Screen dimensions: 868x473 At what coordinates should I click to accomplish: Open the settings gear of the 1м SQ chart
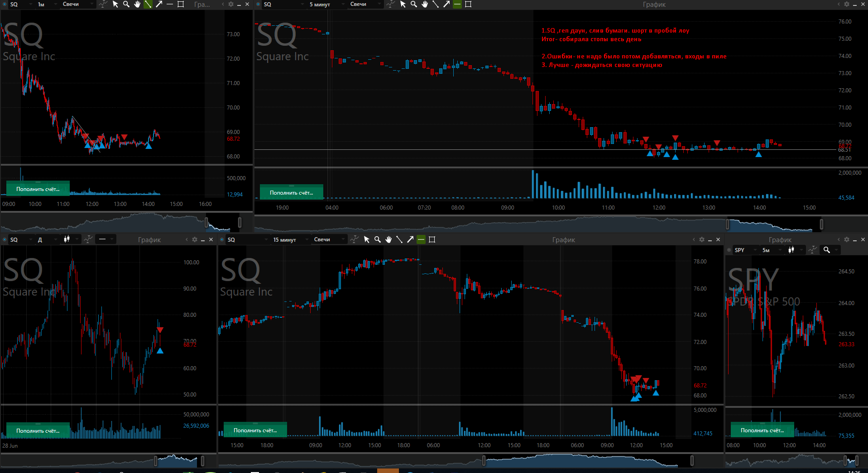pos(231,4)
